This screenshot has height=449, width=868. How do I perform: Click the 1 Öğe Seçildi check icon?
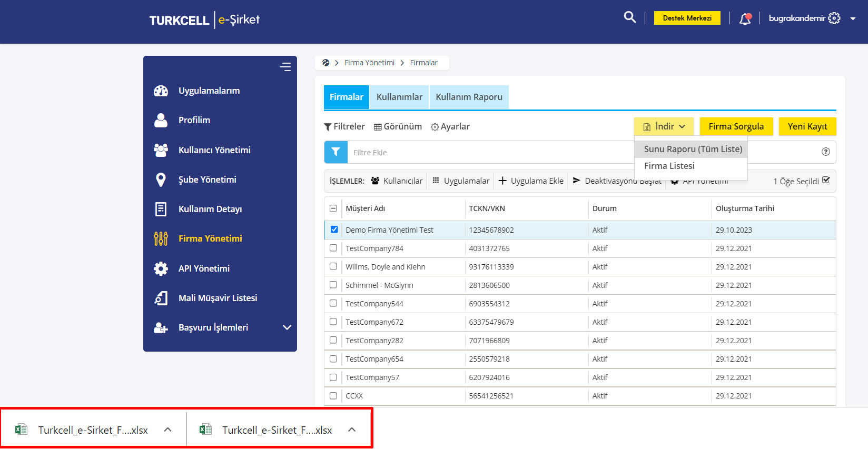[826, 180]
